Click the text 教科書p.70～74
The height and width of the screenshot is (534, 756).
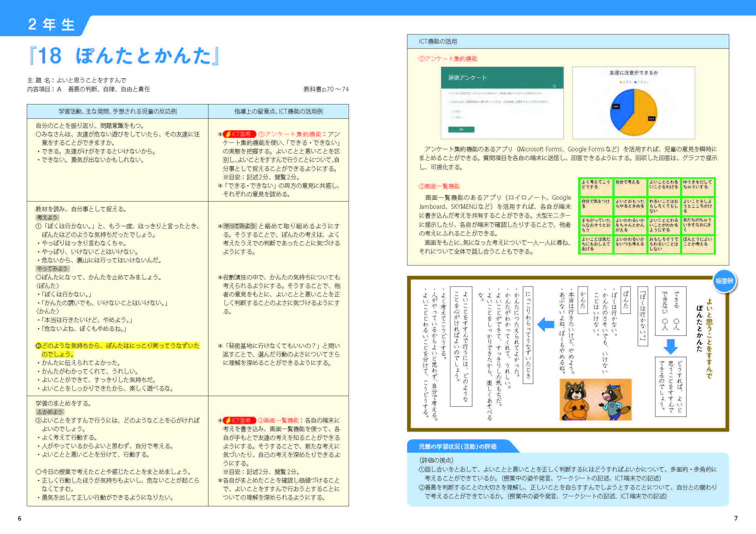pyautogui.click(x=326, y=89)
